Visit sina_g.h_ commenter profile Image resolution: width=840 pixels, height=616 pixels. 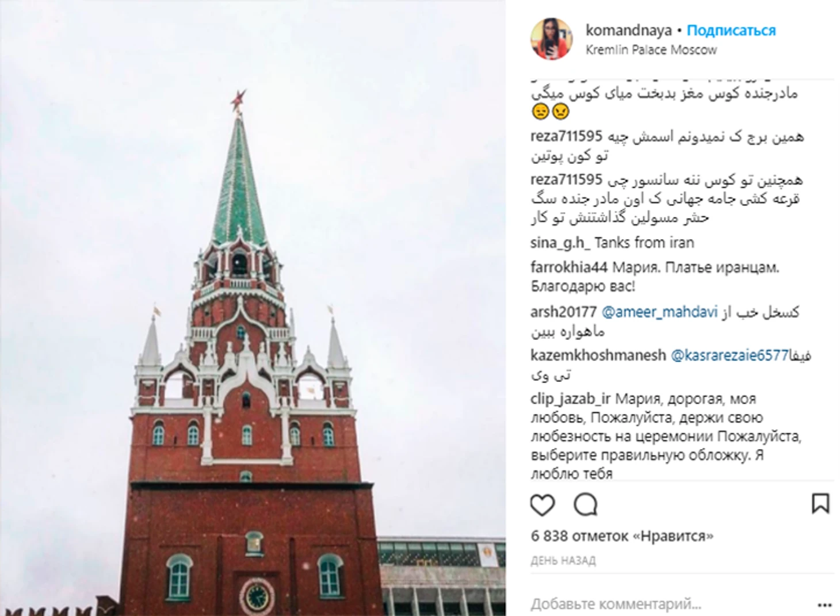(560, 243)
